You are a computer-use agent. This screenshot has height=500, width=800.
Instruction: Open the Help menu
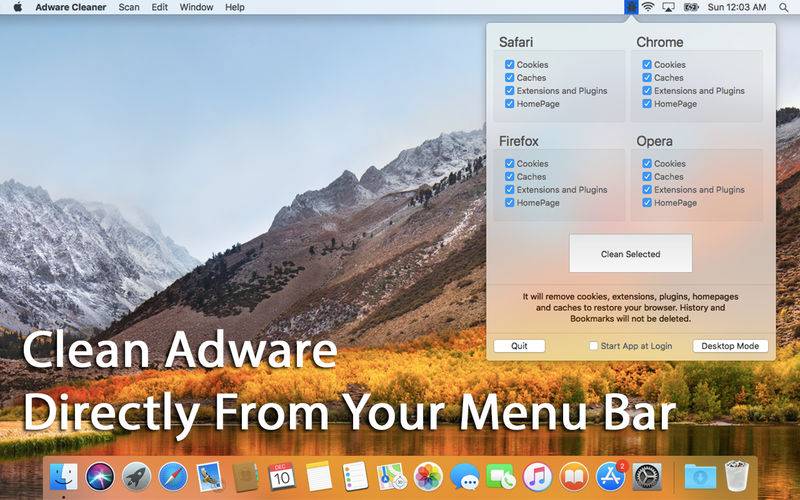[x=235, y=7]
